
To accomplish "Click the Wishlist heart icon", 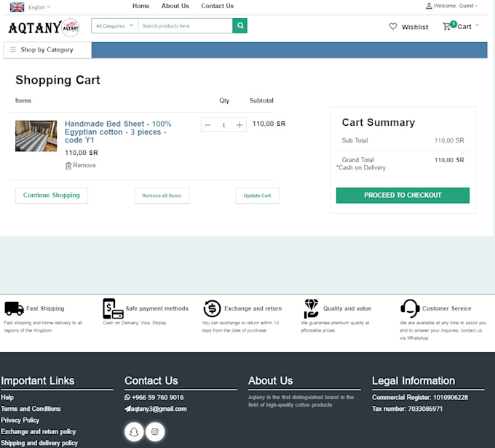I will pyautogui.click(x=392, y=26).
